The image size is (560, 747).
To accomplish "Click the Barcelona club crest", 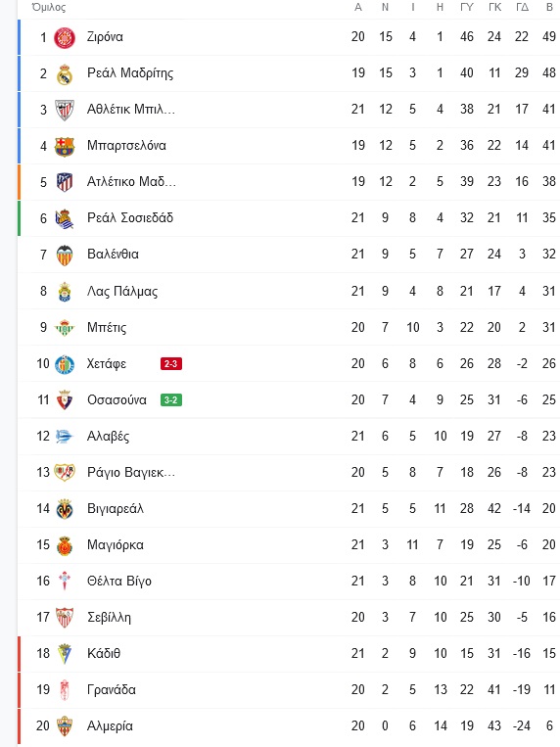I will click(65, 146).
